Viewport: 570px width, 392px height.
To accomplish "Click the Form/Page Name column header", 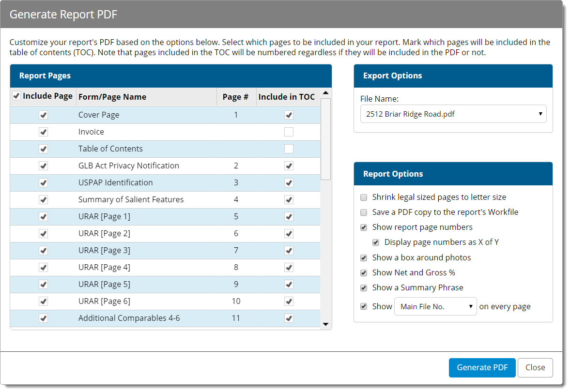I will click(x=112, y=97).
